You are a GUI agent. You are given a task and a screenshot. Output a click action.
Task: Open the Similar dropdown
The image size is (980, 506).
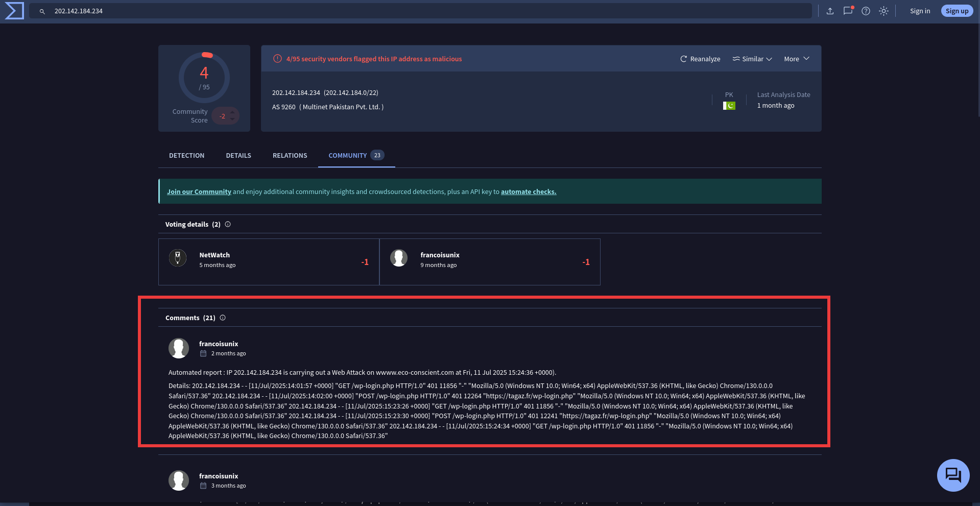752,59
